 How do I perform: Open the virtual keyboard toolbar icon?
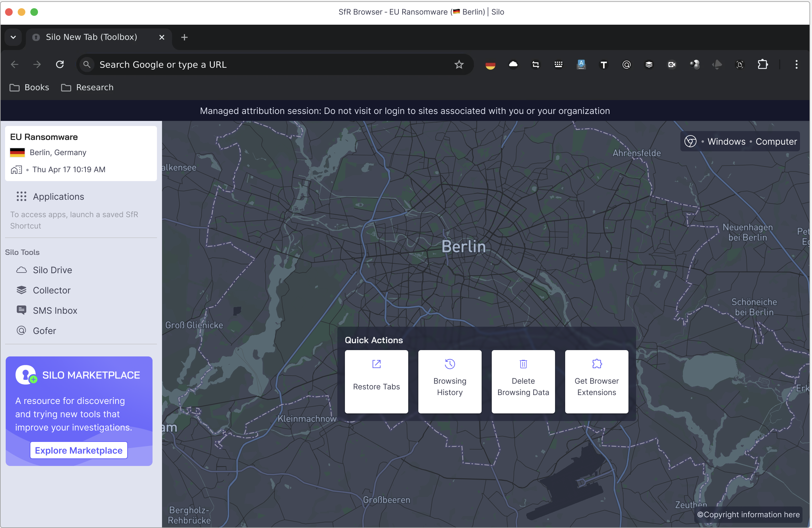coord(558,64)
